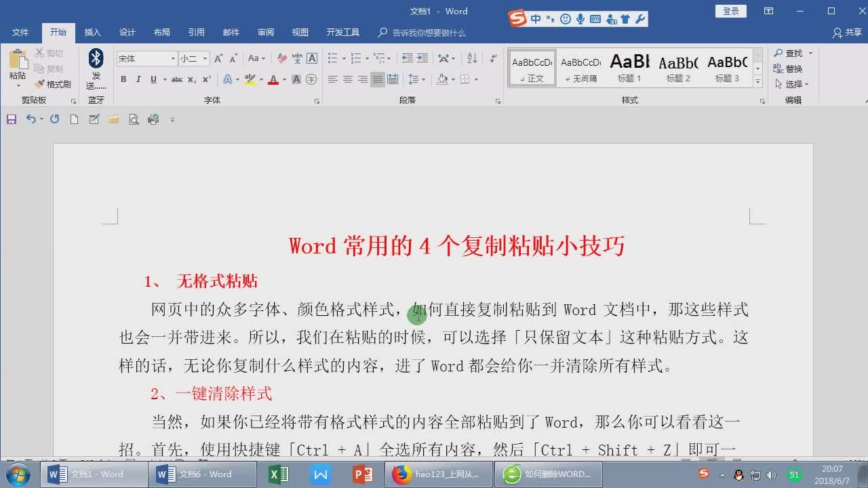This screenshot has height=488, width=868.
Task: Toggle superscript formatting
Action: [207, 79]
